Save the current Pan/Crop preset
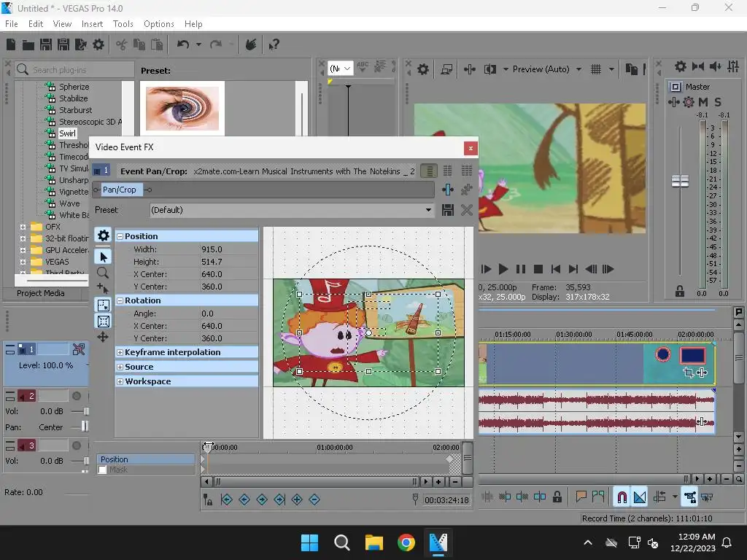 (448, 210)
